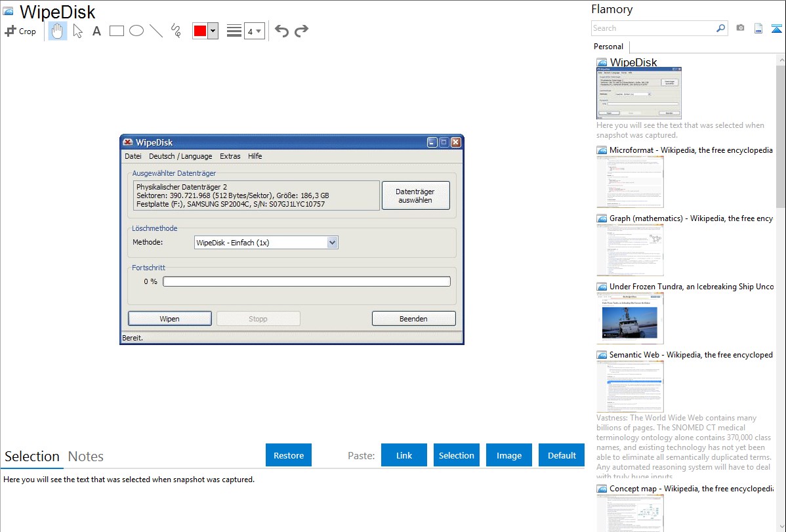Switch to the Personal tab
Viewport: 786px width, 532px height.
click(x=608, y=47)
